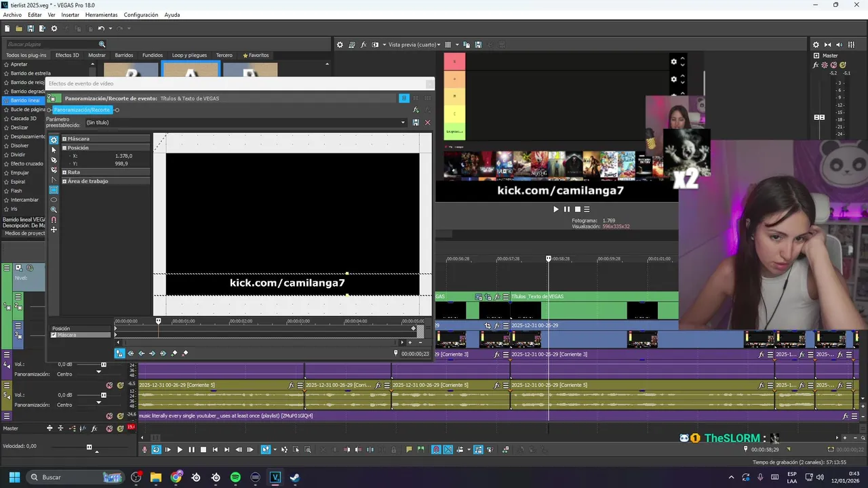Expand the Máscara property group
868x488 pixels.
coord(64,139)
